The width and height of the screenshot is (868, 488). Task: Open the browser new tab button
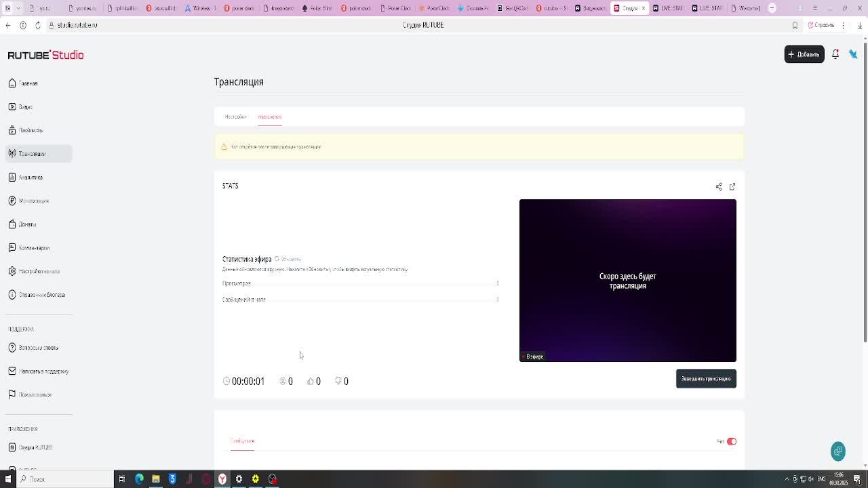[x=772, y=8]
